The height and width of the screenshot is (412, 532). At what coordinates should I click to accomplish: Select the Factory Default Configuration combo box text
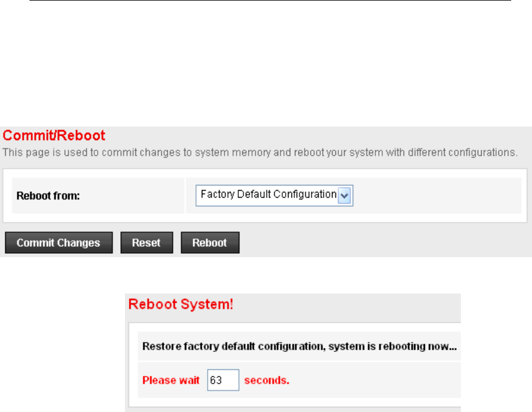coord(268,195)
